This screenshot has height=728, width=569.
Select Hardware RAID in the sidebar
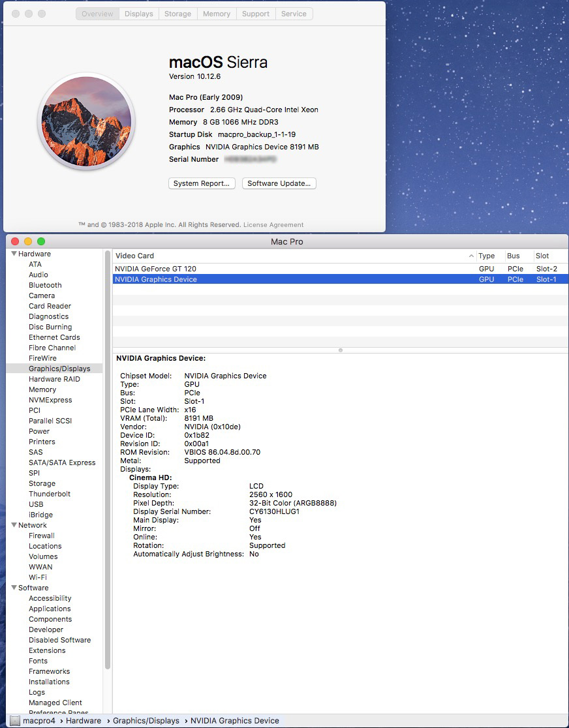click(54, 379)
